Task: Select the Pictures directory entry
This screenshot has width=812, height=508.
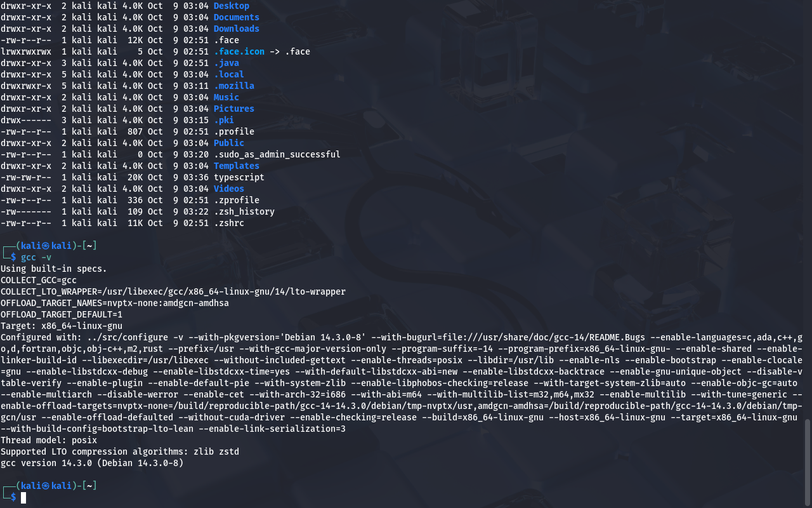Action: 233,109
